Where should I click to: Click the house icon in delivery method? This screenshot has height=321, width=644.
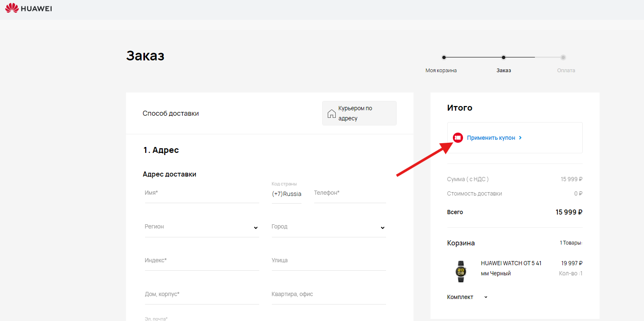point(332,114)
